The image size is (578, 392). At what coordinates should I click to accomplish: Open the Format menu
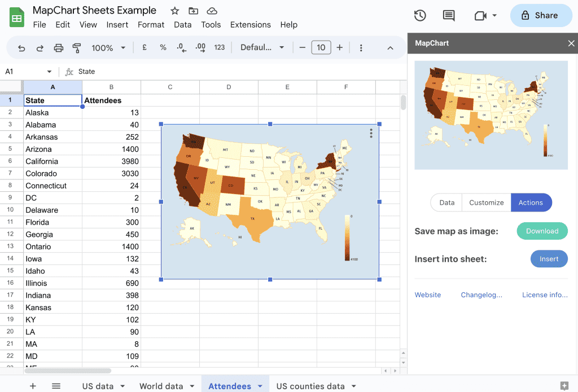[x=151, y=25]
